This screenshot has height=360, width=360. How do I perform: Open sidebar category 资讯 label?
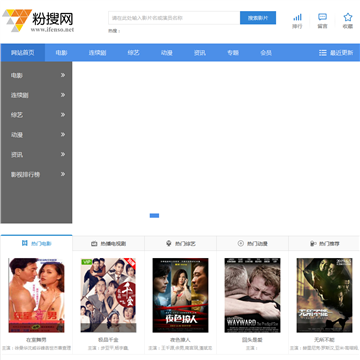pos(17,154)
